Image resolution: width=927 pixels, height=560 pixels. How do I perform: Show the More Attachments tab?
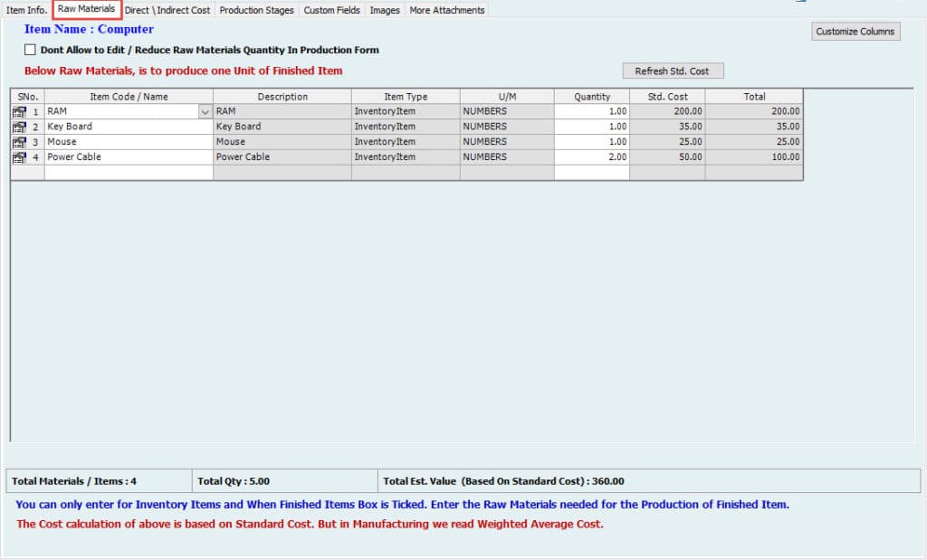[446, 10]
